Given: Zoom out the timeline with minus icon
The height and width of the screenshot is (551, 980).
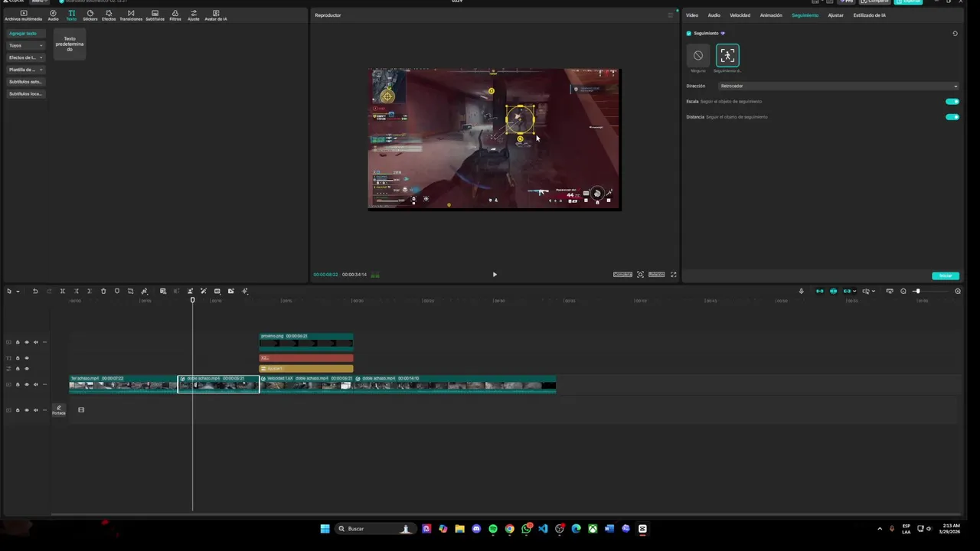Looking at the screenshot, I should coord(903,291).
